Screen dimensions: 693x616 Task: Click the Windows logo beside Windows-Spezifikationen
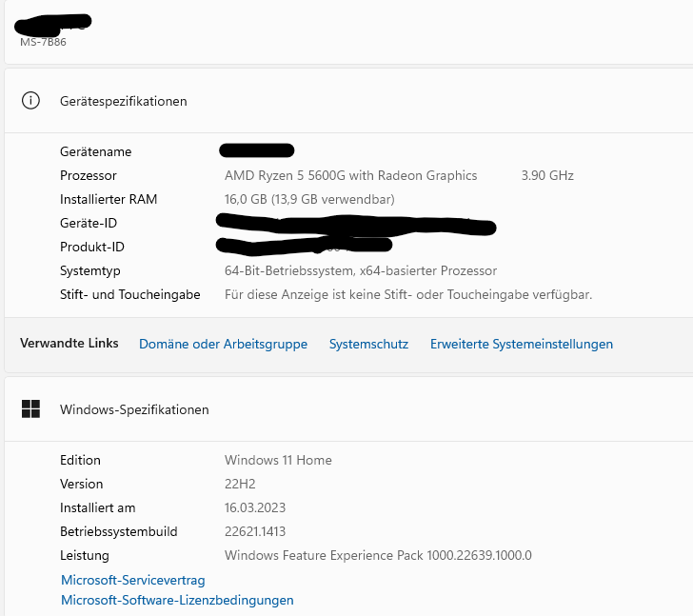point(30,409)
